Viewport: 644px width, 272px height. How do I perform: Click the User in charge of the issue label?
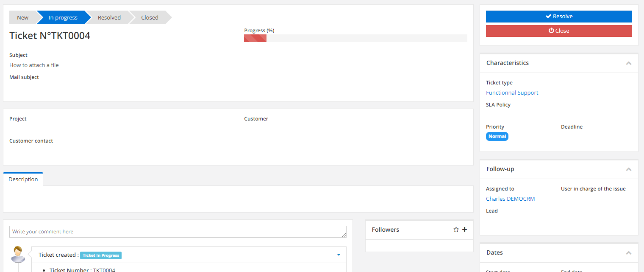pos(593,189)
